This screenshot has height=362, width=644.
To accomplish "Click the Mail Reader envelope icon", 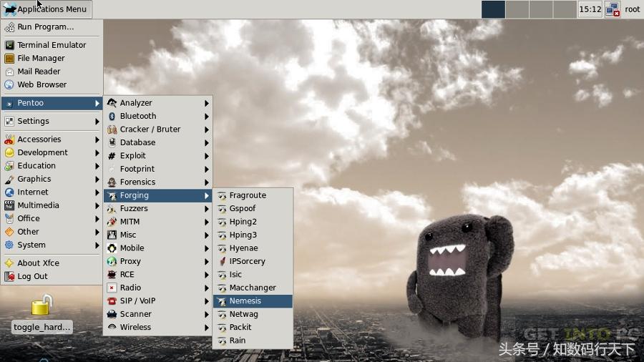I will 9,72.
